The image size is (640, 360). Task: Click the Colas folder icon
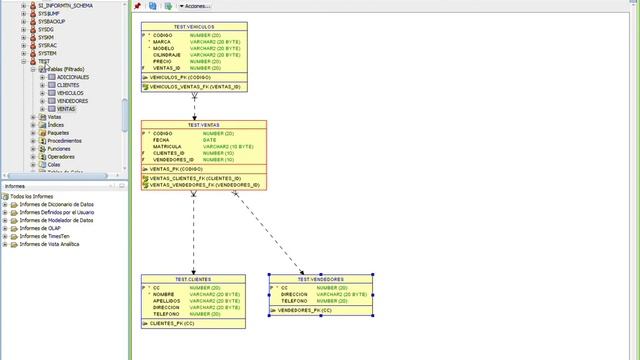pos(42,164)
